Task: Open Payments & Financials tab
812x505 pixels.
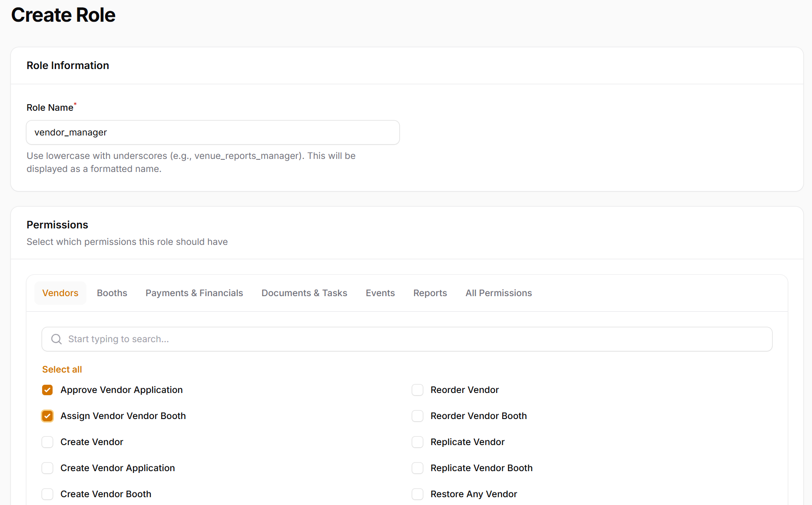Action: pos(194,293)
